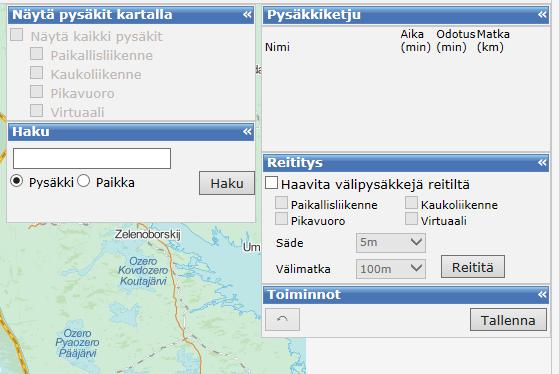The width and height of the screenshot is (559, 374).
Task: Collapse the Pysäkkiketju panel
Action: pyautogui.click(x=542, y=15)
